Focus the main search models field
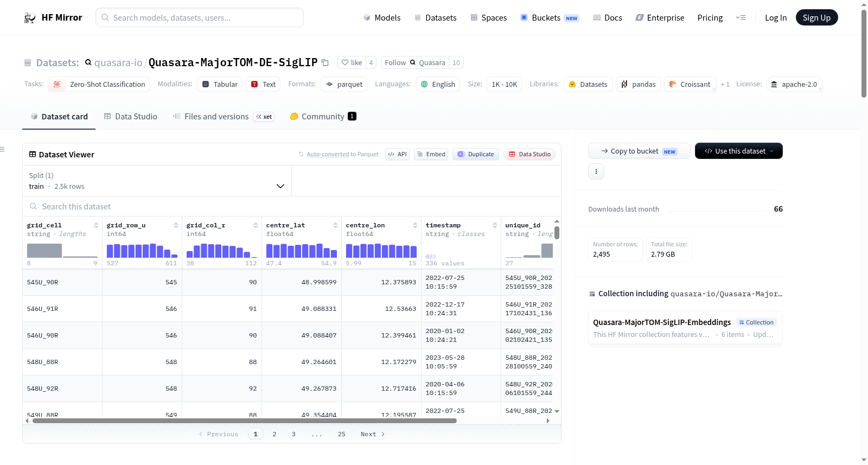The height and width of the screenshot is (465, 868). tap(200, 17)
